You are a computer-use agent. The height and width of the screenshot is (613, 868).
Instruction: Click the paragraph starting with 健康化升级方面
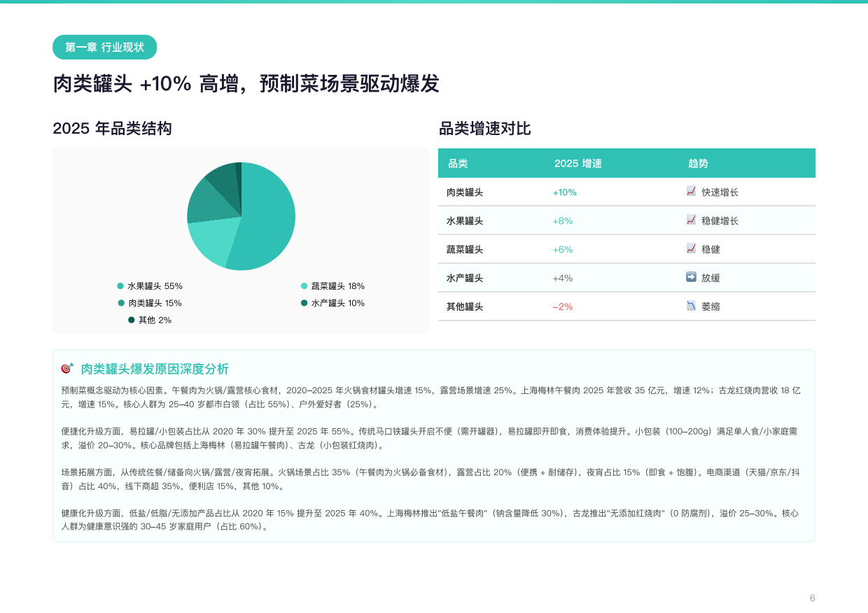[431, 520]
